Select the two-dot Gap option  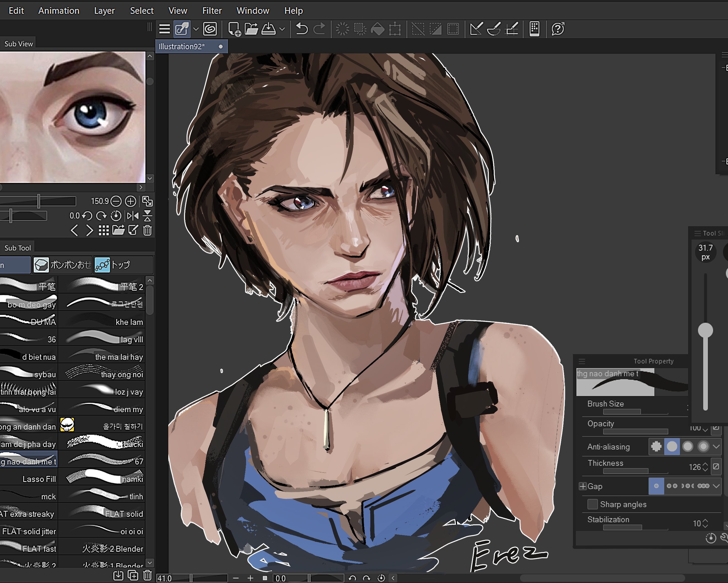click(x=672, y=486)
